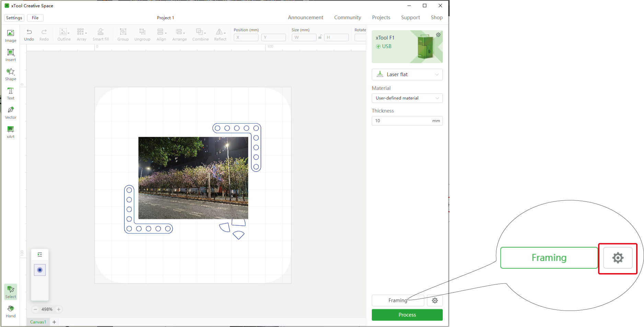Go to the Announcement page
Image resolution: width=644 pixels, height=327 pixels.
pos(306,17)
